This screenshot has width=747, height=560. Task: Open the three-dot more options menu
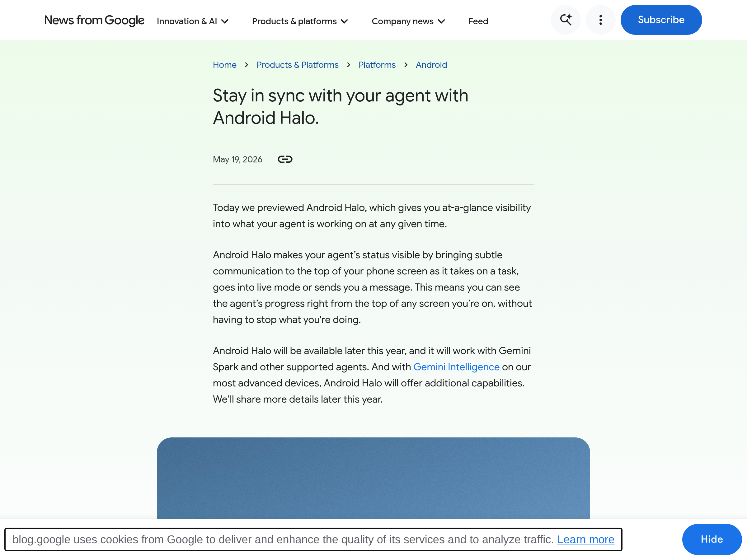point(600,20)
